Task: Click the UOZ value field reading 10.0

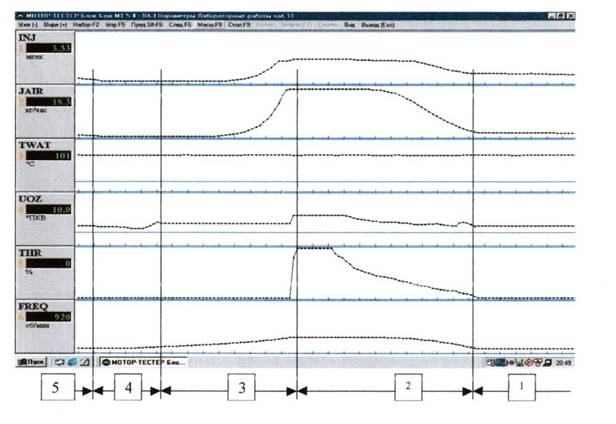Action: click(x=49, y=210)
